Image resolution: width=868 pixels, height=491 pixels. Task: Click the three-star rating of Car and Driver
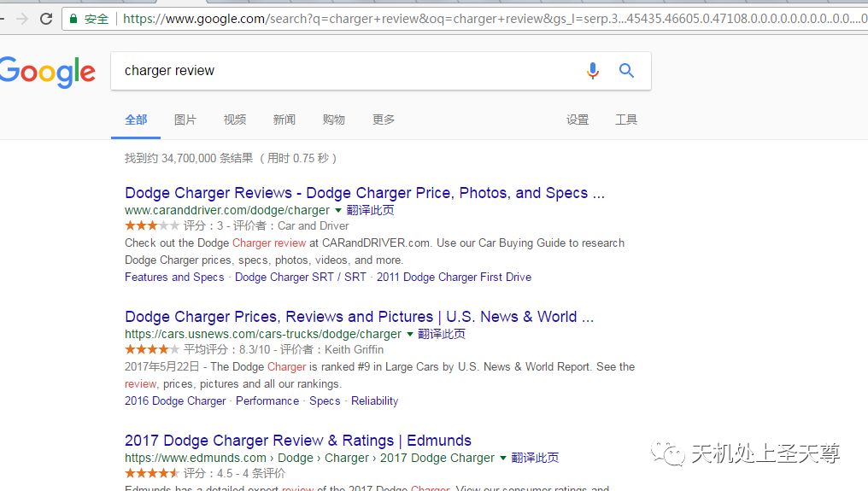click(152, 225)
